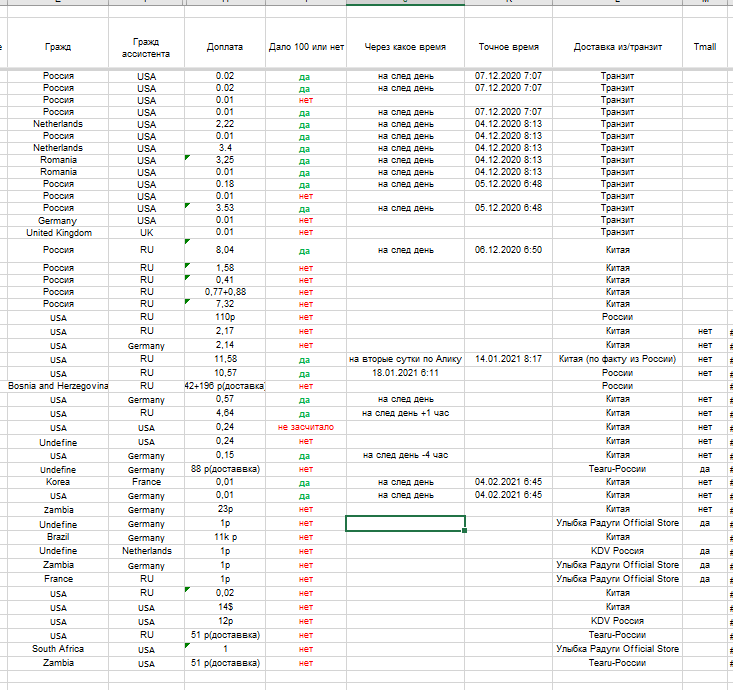Screen dimensions: 733x690
Task: Click the cell containing 12р
Action: click(x=225, y=621)
